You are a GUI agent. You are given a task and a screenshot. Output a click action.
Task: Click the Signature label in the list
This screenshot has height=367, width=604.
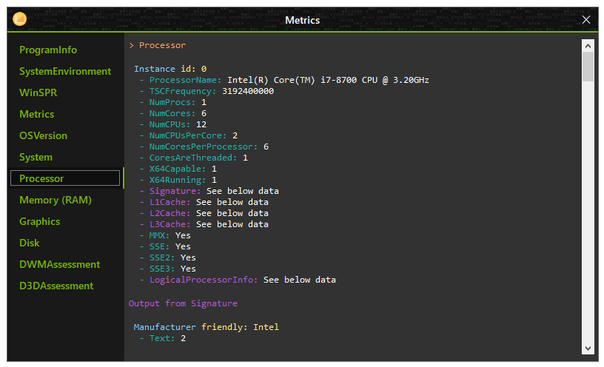175,191
